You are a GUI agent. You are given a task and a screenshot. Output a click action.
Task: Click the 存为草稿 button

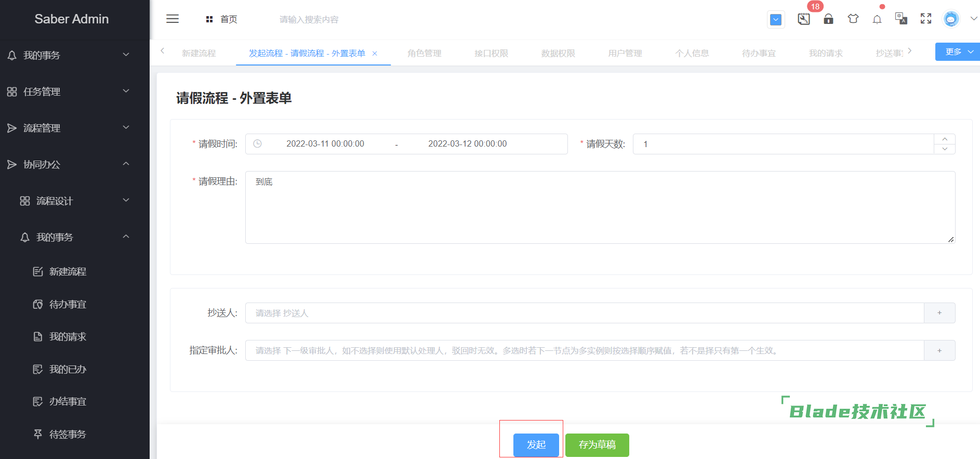(x=597, y=445)
